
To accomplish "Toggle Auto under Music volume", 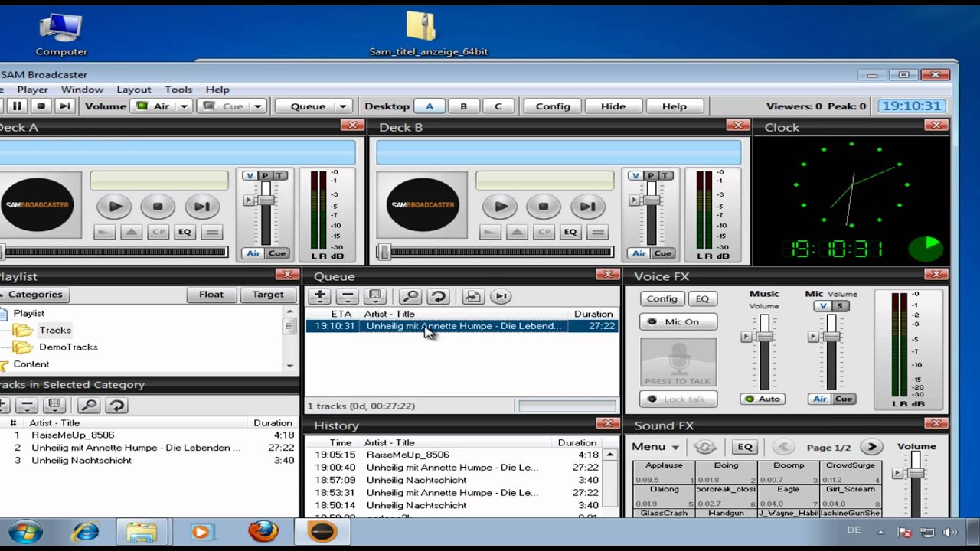I will tap(763, 399).
